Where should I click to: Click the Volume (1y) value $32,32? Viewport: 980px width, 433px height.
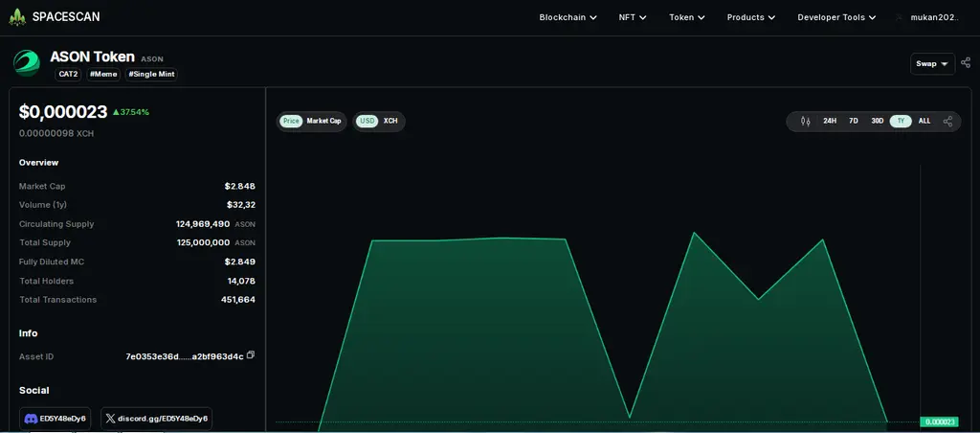pos(240,205)
